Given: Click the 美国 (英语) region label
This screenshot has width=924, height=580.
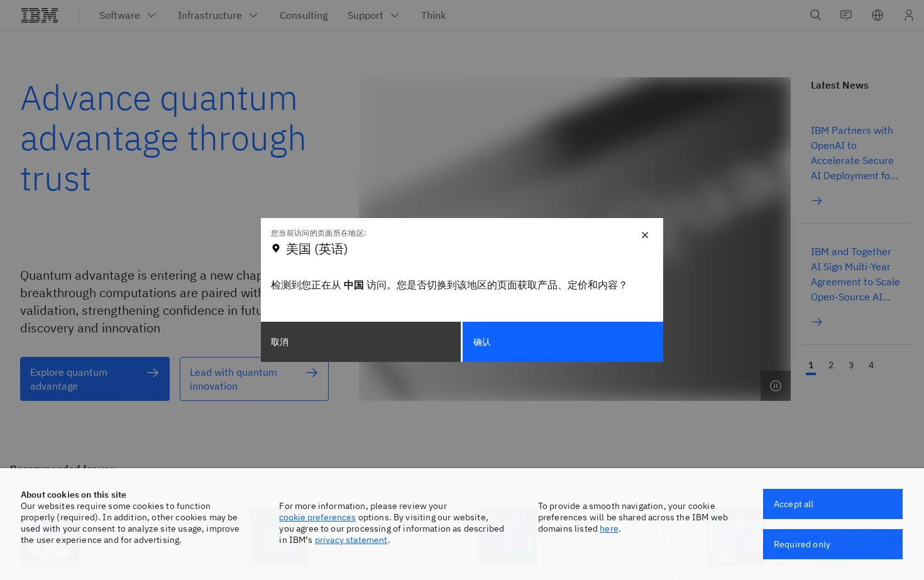Looking at the screenshot, I should click(x=317, y=249).
